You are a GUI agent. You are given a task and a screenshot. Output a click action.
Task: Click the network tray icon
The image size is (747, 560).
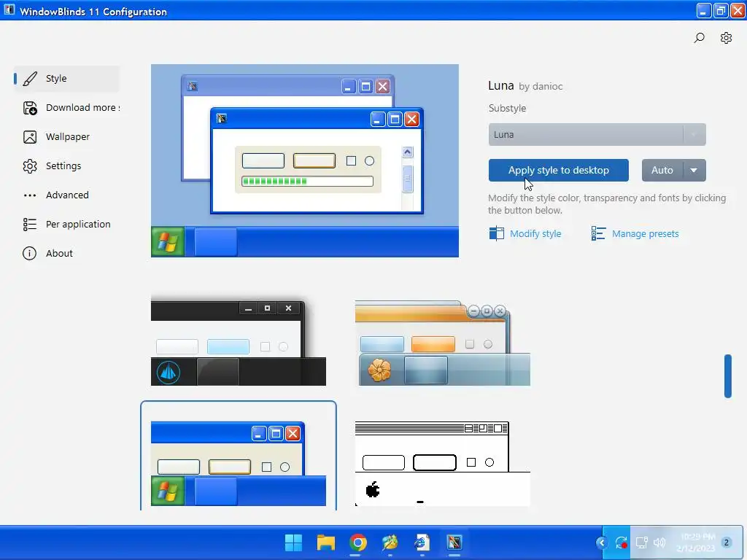(x=641, y=542)
